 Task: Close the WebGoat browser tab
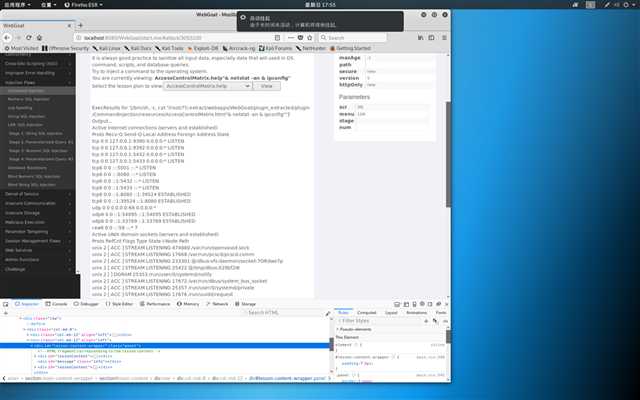69,25
